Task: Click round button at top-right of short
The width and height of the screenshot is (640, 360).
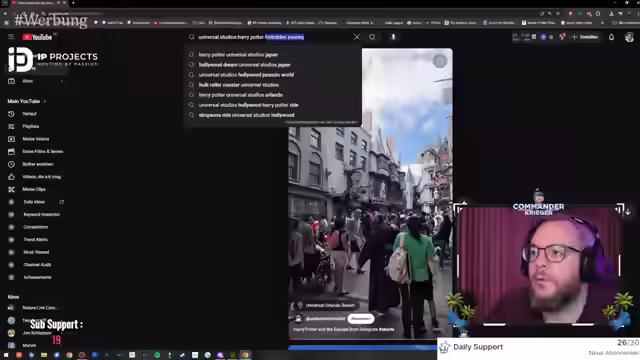Action: point(440,61)
